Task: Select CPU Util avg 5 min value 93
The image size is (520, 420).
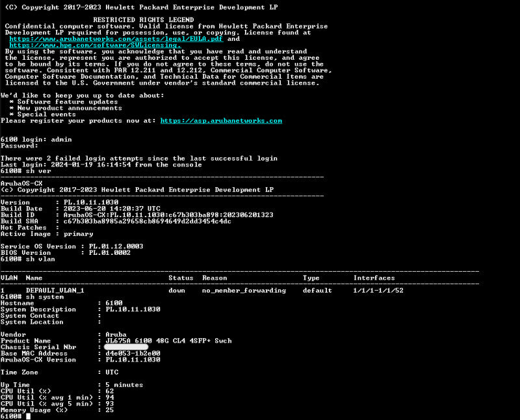Action: tap(110, 404)
